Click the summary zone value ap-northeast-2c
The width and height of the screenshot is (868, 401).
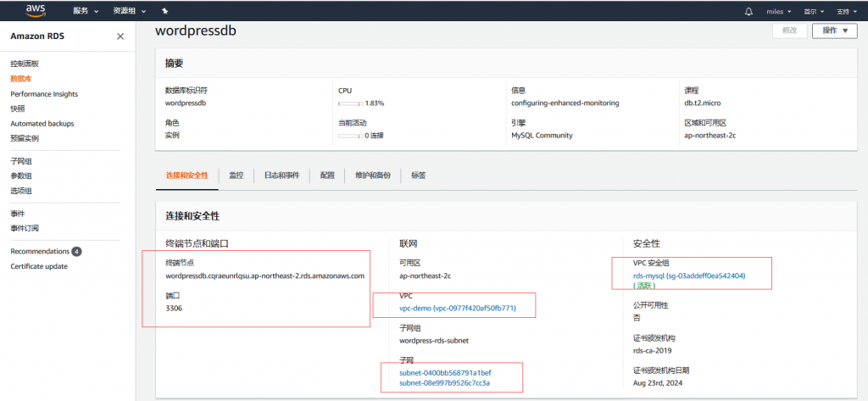(709, 135)
